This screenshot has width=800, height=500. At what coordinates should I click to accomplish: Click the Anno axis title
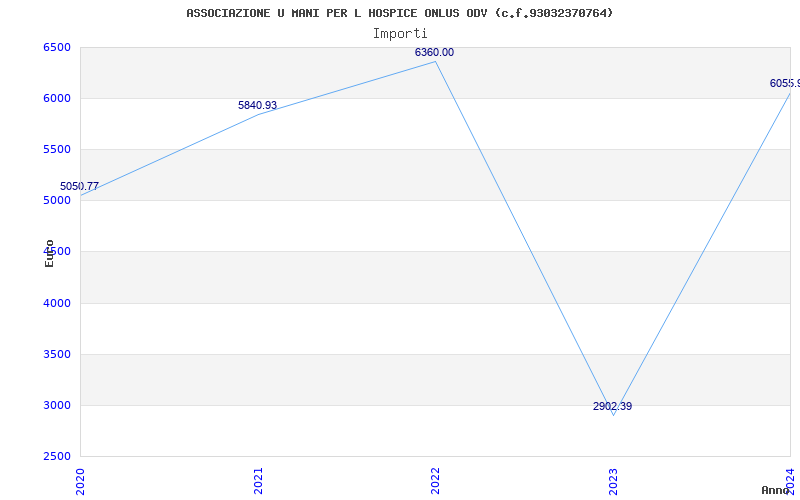pos(776,490)
